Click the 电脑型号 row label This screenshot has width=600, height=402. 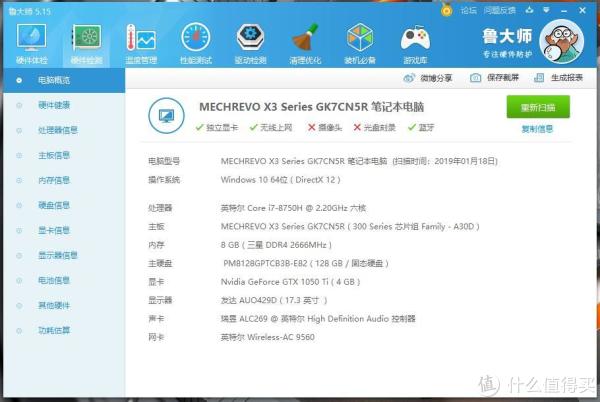pos(164,161)
